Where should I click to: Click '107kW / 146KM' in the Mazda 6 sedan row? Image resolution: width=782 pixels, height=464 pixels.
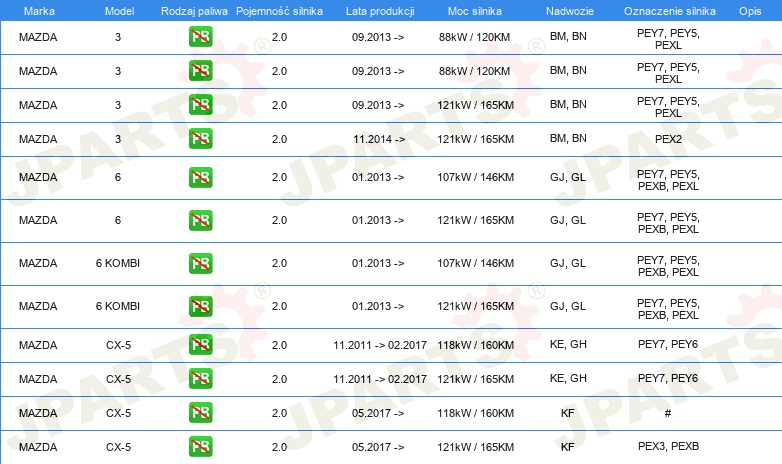tap(476, 177)
